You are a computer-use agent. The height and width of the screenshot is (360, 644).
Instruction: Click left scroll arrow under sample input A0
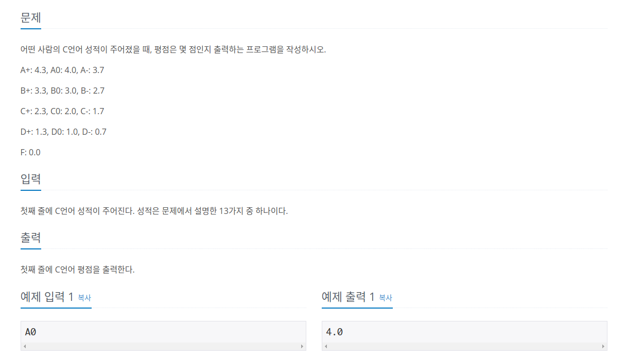(x=25, y=347)
